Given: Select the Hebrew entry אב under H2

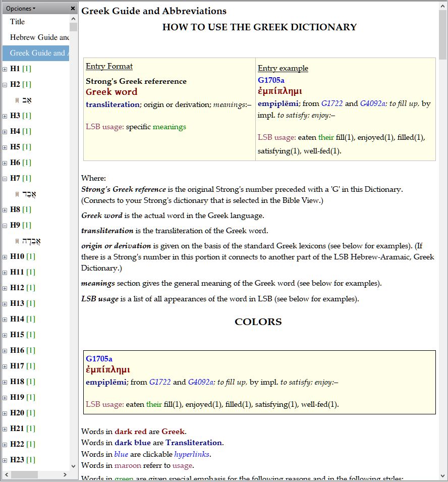Looking at the screenshot, I should pyautogui.click(x=27, y=100).
